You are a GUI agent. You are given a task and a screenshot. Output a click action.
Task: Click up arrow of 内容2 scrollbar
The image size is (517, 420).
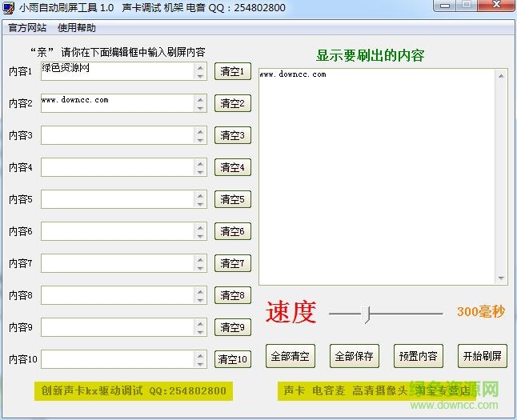pyautogui.click(x=200, y=99)
